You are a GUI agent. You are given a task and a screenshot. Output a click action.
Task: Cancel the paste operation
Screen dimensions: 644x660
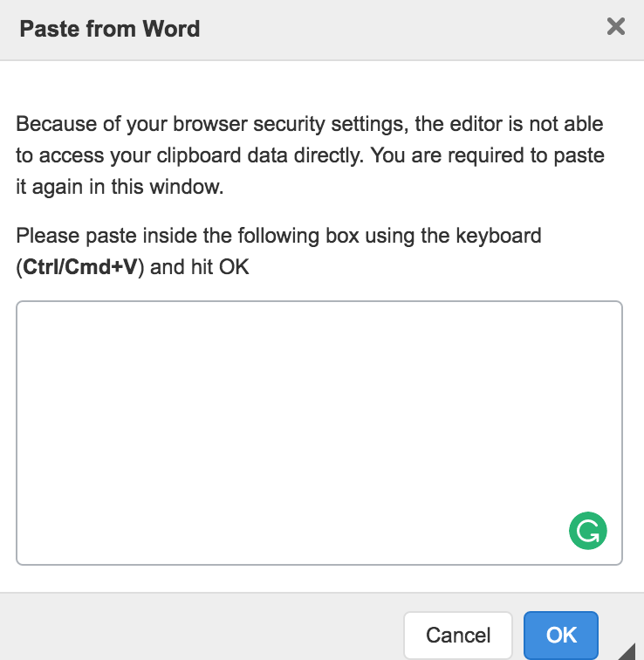click(x=458, y=635)
